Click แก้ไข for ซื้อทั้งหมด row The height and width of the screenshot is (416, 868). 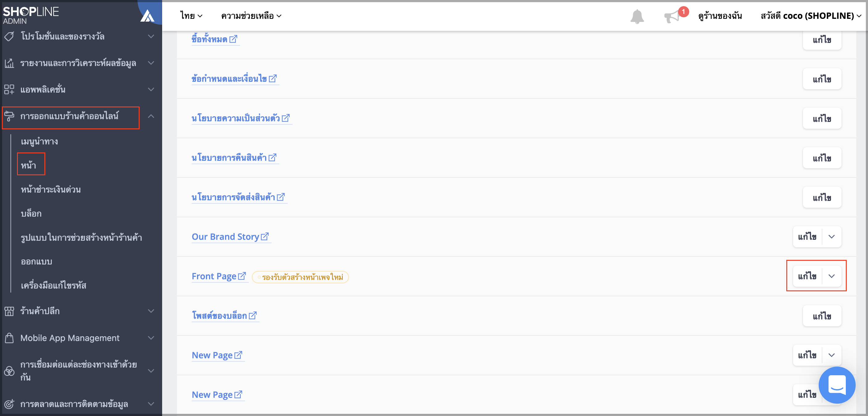(822, 40)
